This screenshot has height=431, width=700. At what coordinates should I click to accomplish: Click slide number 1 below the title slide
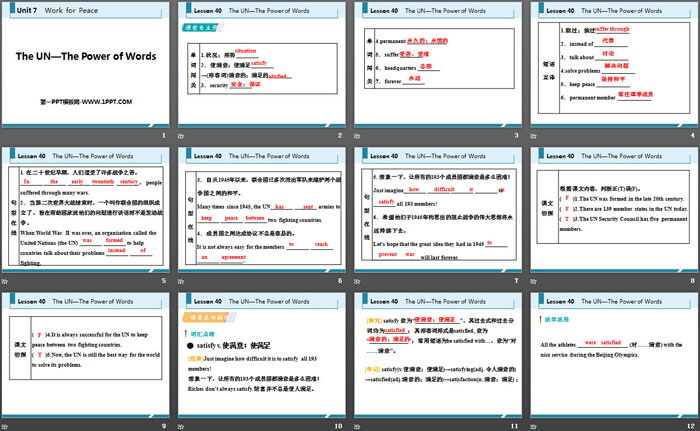coord(164,135)
